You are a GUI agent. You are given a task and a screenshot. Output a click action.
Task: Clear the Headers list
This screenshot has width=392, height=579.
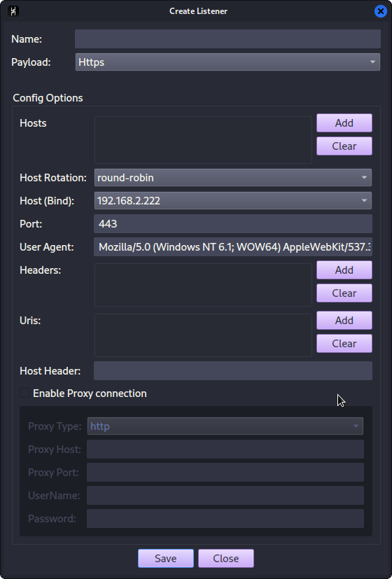click(x=344, y=293)
